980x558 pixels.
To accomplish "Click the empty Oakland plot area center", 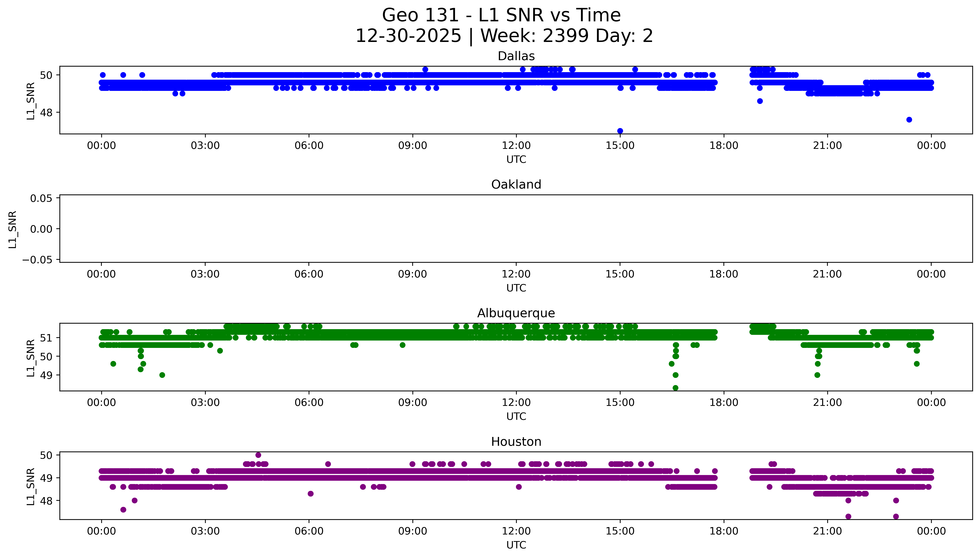I will click(516, 229).
